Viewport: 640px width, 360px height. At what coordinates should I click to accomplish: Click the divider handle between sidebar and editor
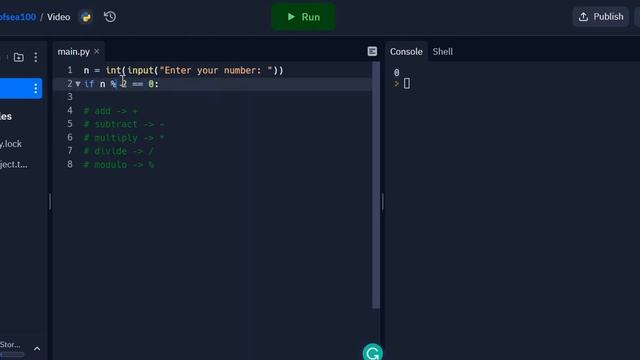pyautogui.click(x=50, y=202)
